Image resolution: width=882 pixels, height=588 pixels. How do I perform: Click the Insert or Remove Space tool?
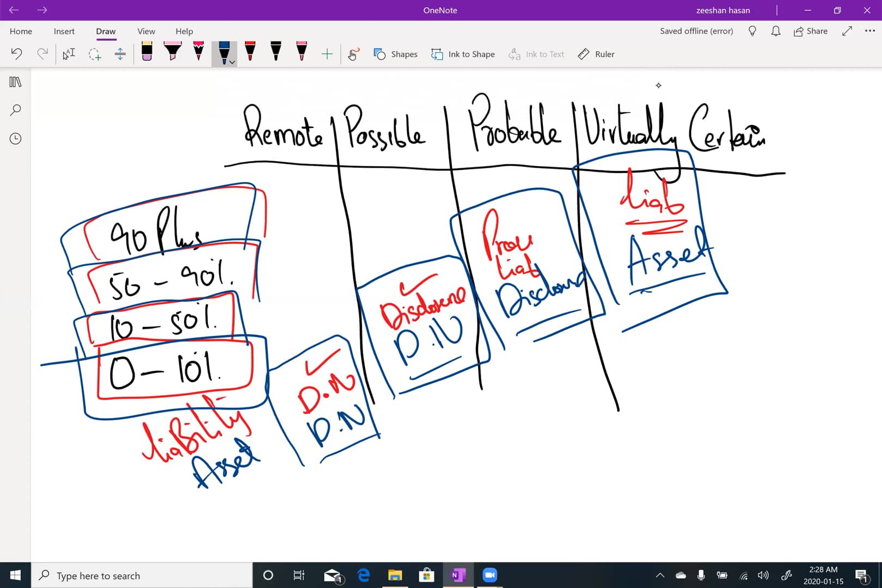tap(120, 54)
